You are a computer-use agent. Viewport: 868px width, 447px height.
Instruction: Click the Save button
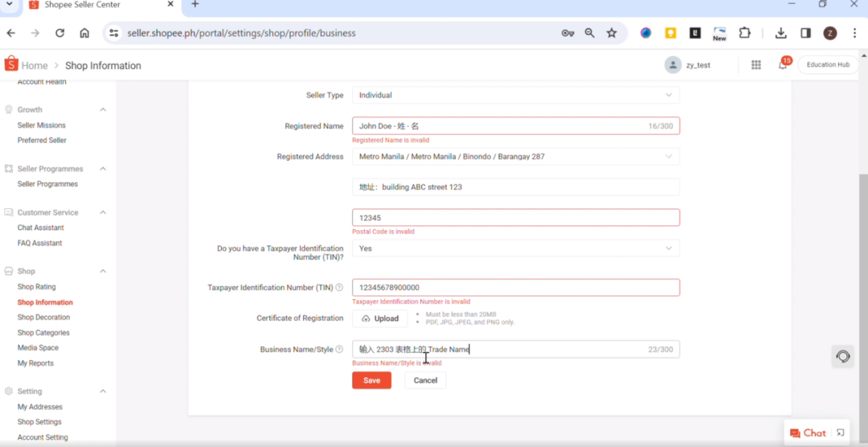pos(371,380)
